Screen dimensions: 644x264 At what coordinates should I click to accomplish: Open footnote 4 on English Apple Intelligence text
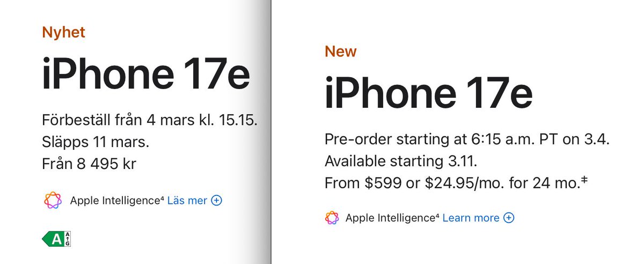click(x=438, y=215)
